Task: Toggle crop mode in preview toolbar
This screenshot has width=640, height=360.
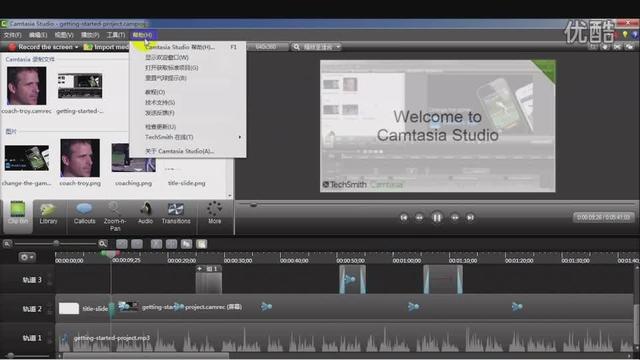Action: 593,47
